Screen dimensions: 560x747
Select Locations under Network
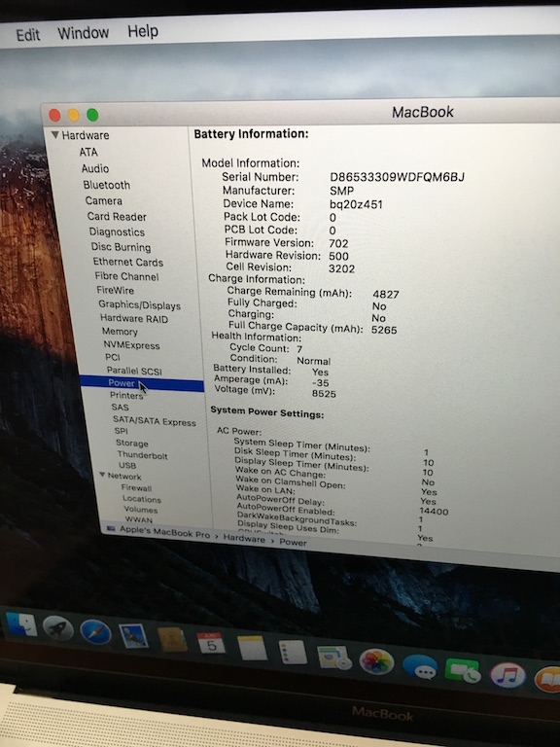tap(142, 499)
